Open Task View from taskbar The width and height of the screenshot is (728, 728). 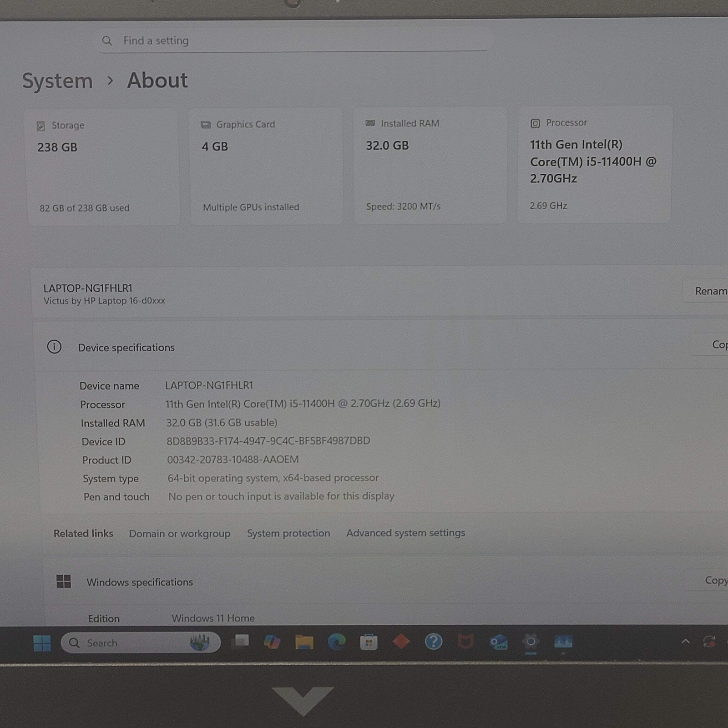[x=240, y=642]
